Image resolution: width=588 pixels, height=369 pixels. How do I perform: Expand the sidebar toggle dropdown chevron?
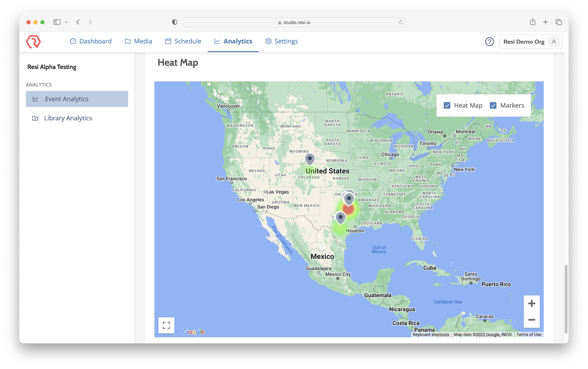tap(66, 22)
